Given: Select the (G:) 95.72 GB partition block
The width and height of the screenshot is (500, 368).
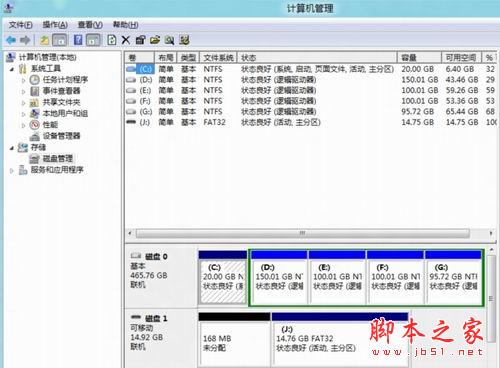Looking at the screenshot, I should click(453, 278).
